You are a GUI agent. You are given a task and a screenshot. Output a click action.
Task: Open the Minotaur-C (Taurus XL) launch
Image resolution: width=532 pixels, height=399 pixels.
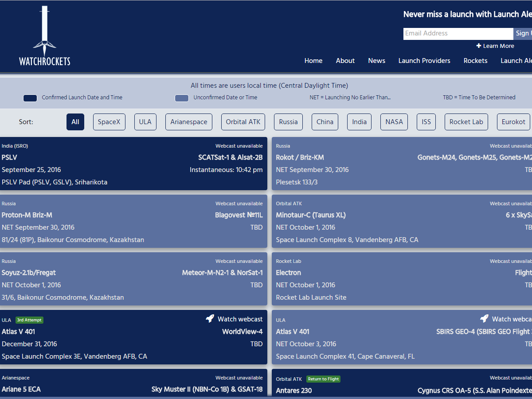[x=311, y=215]
